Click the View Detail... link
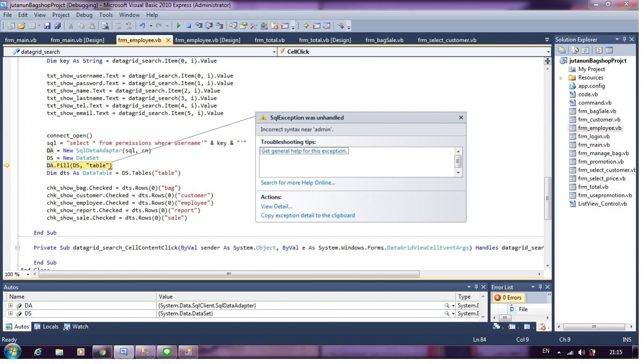This screenshot has width=642, height=364. [x=276, y=206]
